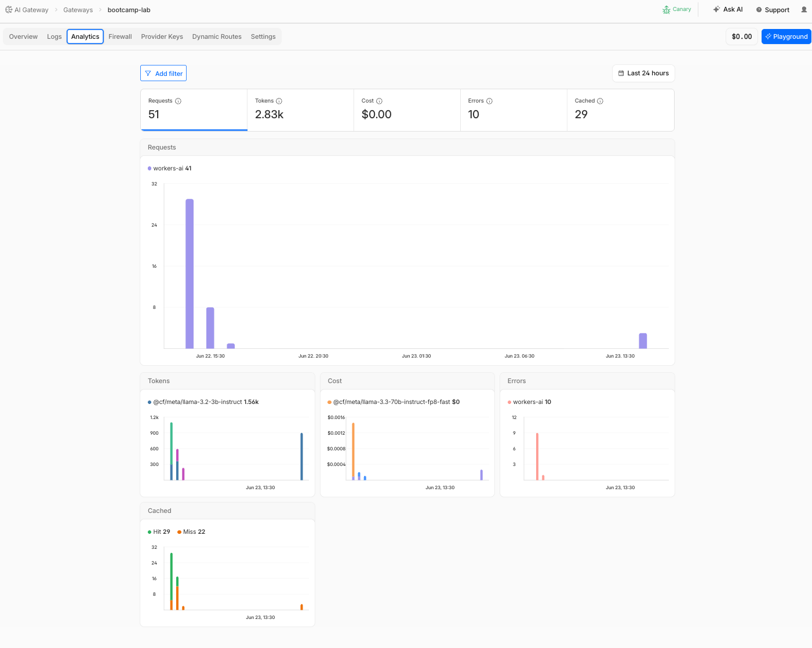
Task: Click the Cached chart panel title
Action: [159, 511]
